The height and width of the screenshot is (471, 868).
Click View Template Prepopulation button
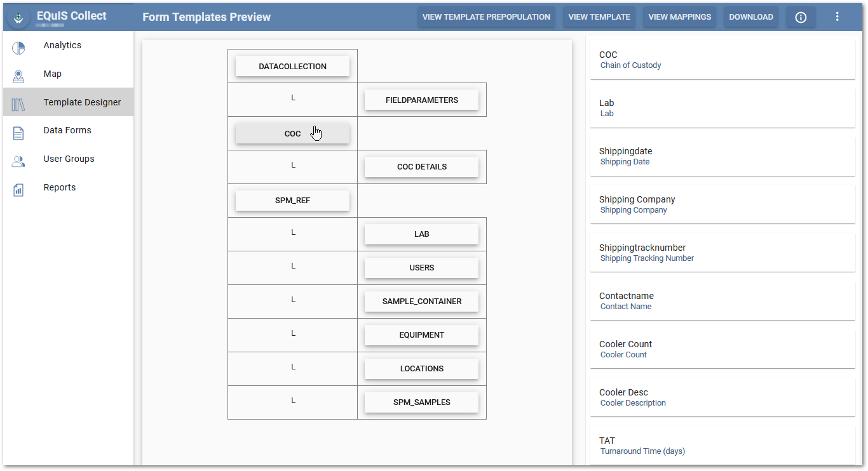point(486,17)
